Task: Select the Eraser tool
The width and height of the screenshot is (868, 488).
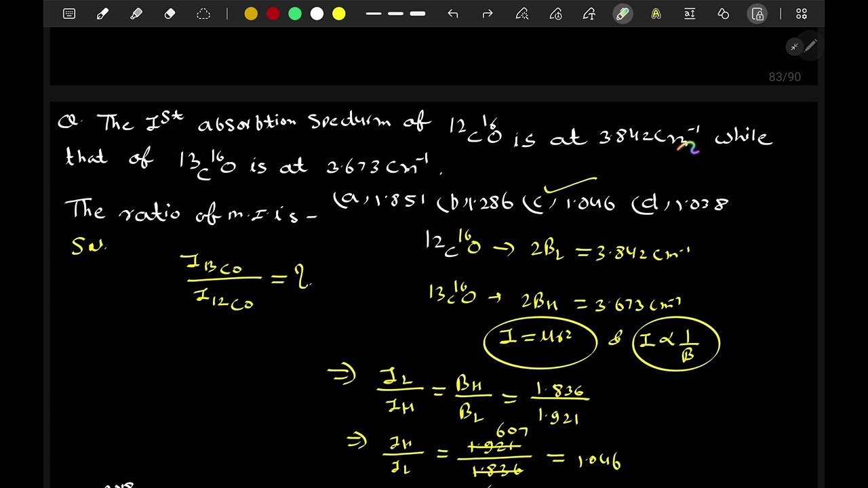Action: coord(170,14)
